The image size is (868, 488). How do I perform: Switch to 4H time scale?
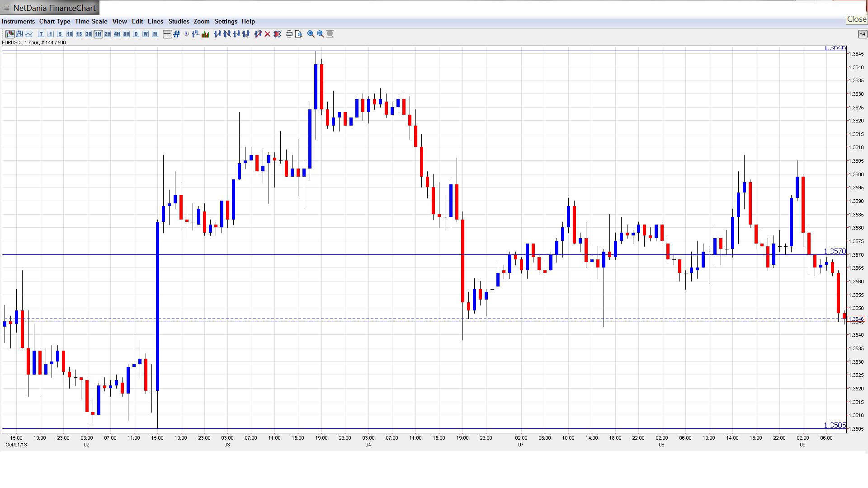(x=117, y=34)
